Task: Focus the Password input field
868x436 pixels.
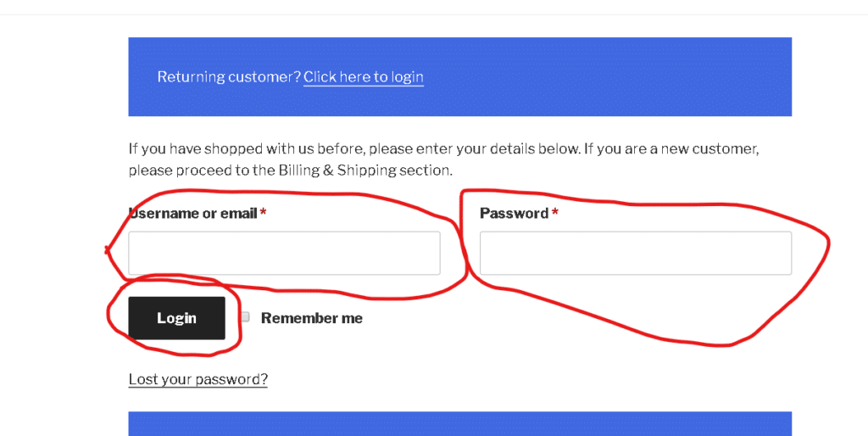Action: click(635, 253)
